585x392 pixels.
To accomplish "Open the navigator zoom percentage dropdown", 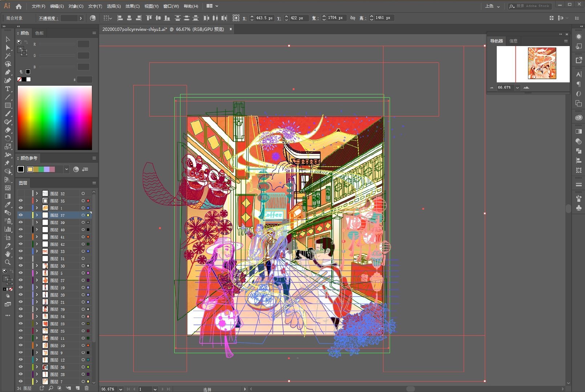I will (517, 87).
